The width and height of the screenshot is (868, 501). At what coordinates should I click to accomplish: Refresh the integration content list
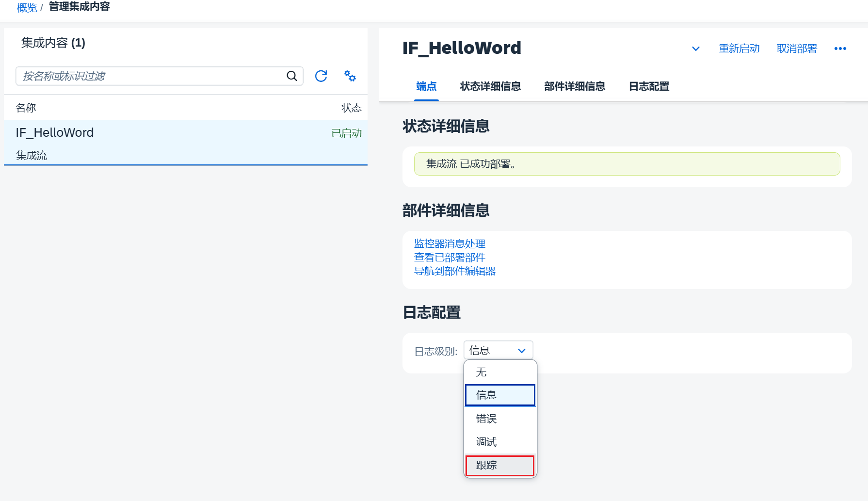321,76
